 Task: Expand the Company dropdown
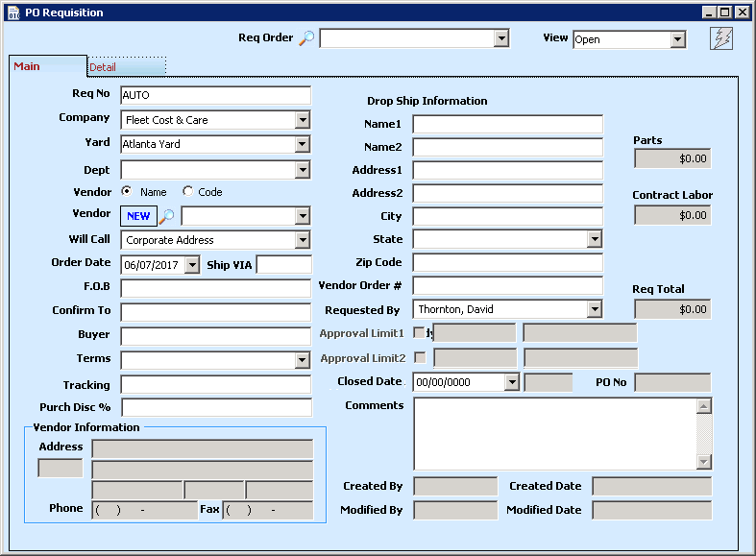[x=303, y=120]
